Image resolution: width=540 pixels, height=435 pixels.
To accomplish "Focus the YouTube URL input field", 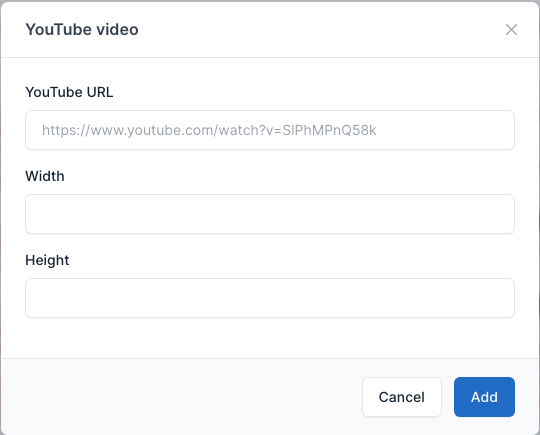I will [270, 130].
